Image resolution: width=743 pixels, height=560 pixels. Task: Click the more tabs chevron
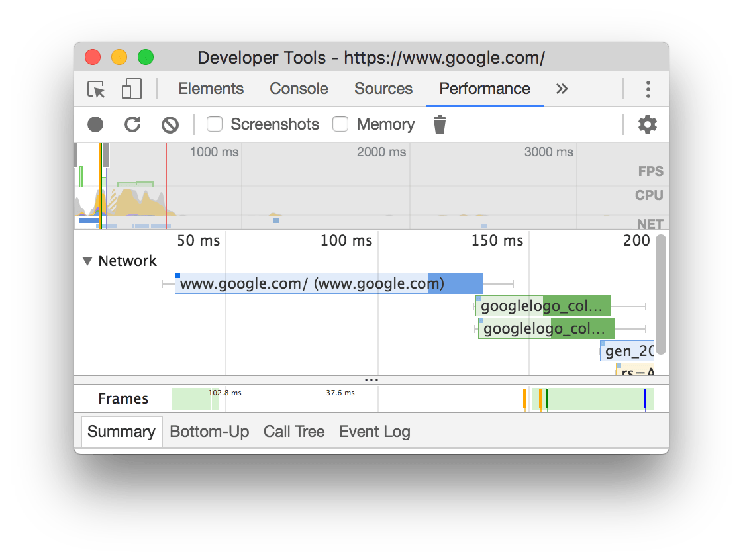tap(562, 88)
